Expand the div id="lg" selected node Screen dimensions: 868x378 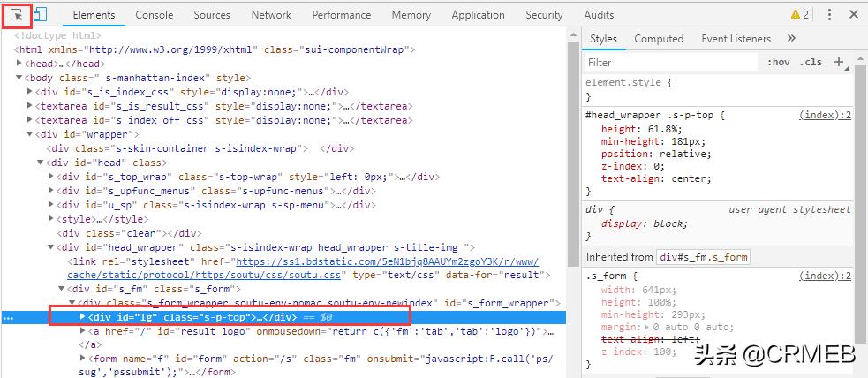pyautogui.click(x=83, y=317)
